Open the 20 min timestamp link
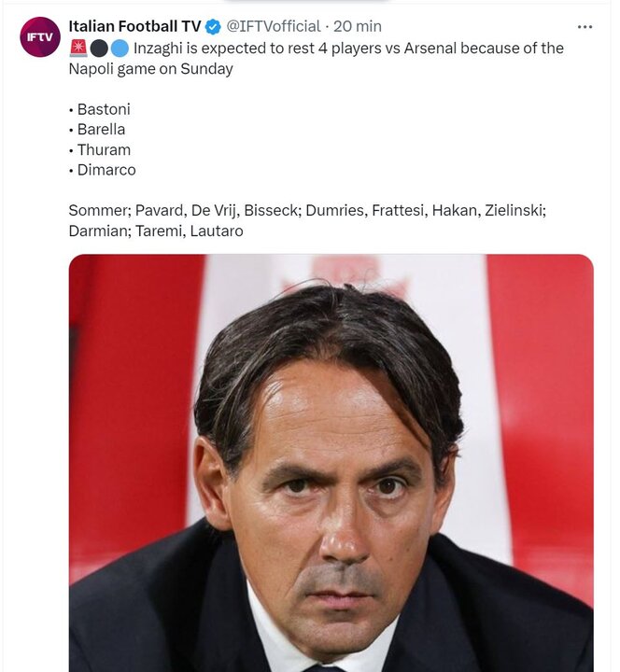620x672 pixels. coord(358,26)
